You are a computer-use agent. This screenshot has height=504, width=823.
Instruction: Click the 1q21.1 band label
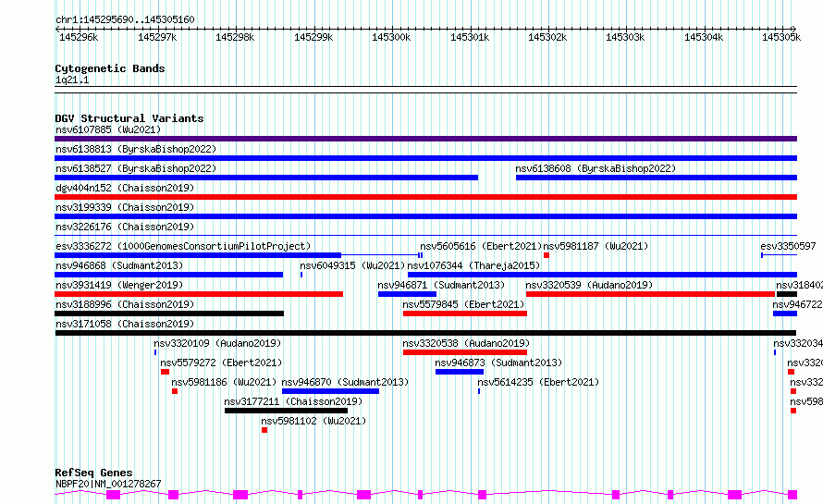[x=72, y=80]
